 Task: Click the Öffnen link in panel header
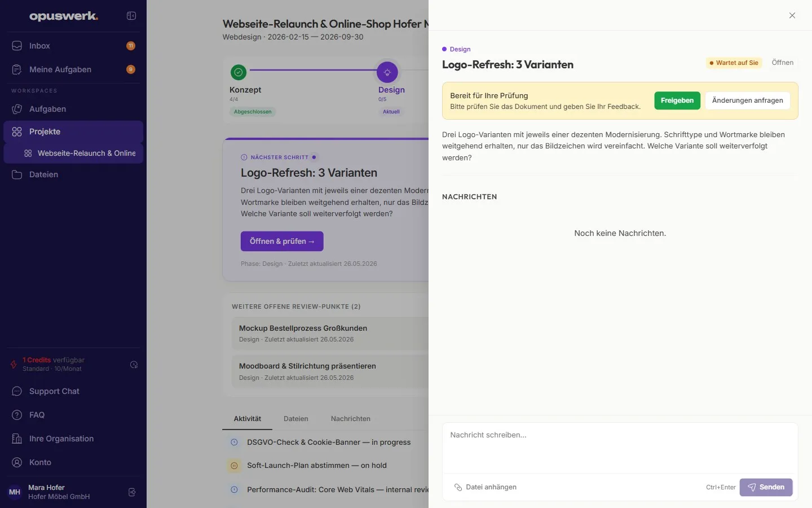click(783, 63)
